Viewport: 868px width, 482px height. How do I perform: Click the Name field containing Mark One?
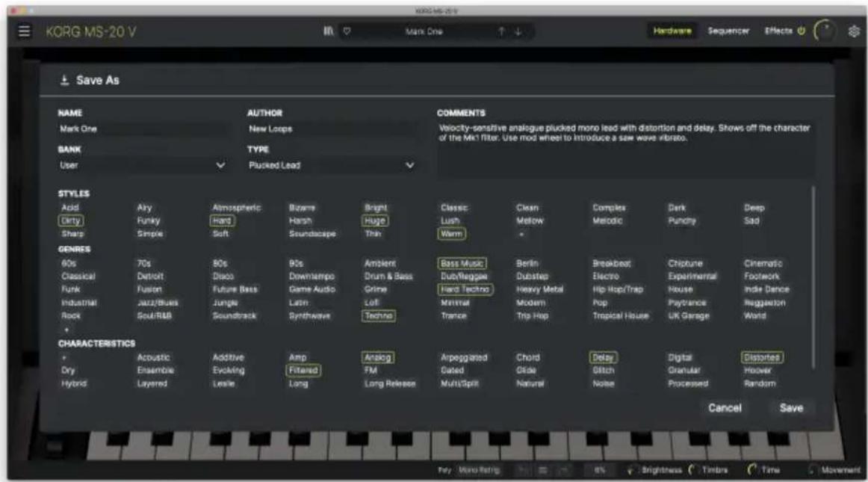[x=142, y=129]
